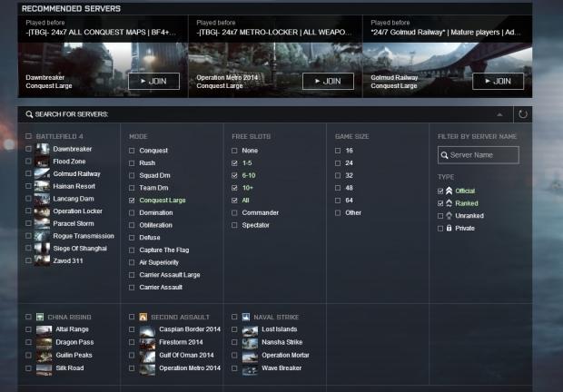The image size is (563, 392).
Task: Check the Operation Mortar map checkbox
Action: click(234, 356)
